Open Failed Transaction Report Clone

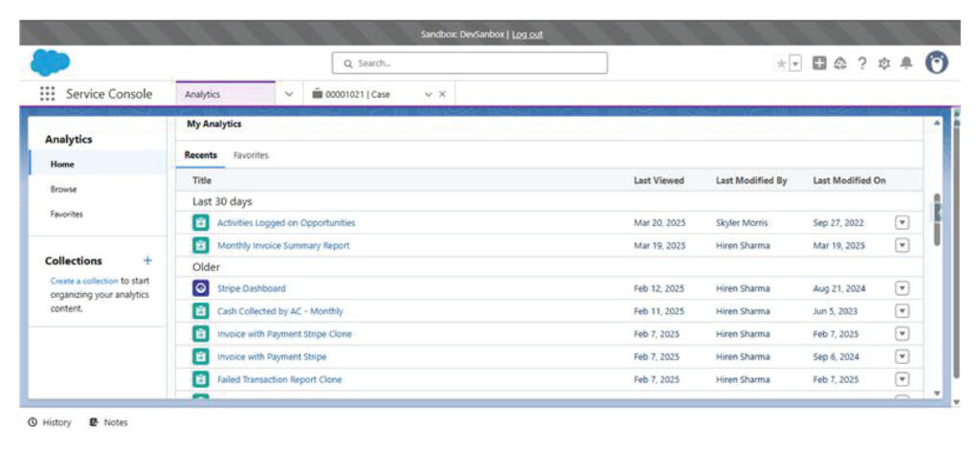pos(279,379)
